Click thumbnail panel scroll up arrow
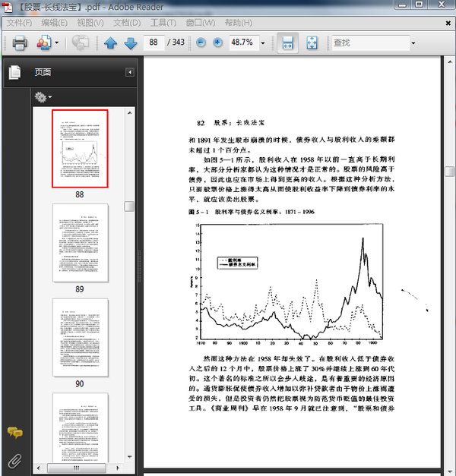This screenshot has height=476, width=456. (130, 113)
